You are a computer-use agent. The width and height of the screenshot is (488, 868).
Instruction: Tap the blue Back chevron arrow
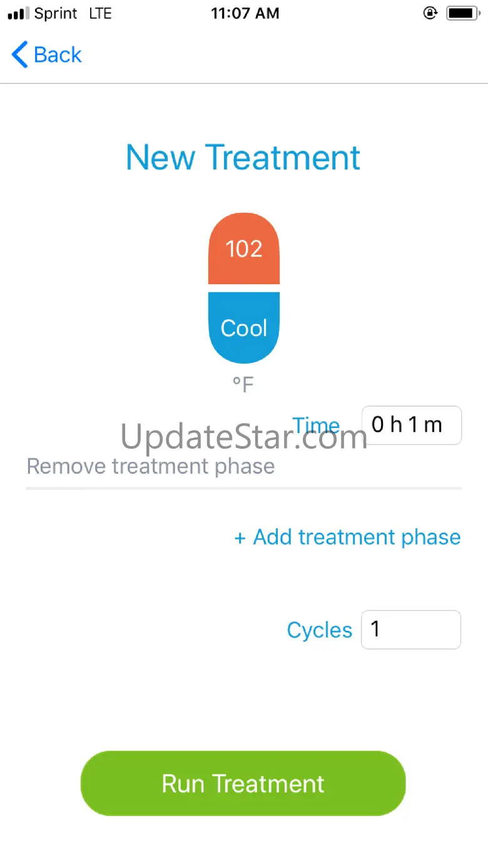[20, 54]
